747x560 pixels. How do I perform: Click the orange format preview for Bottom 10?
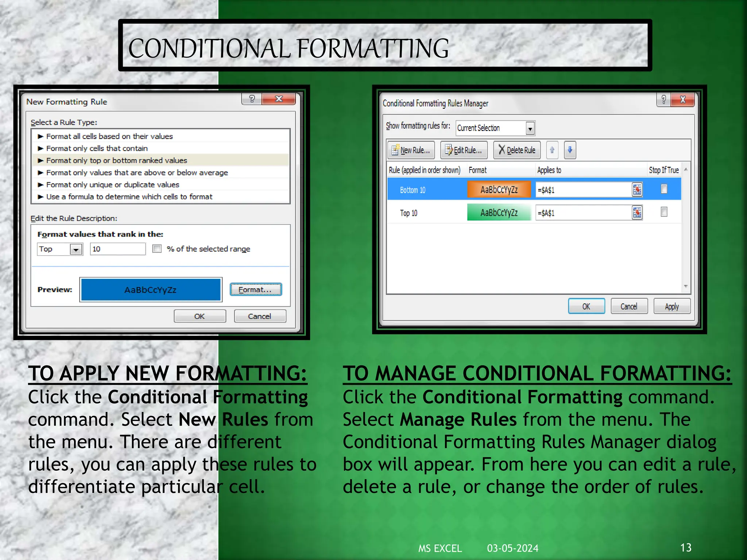(x=499, y=190)
